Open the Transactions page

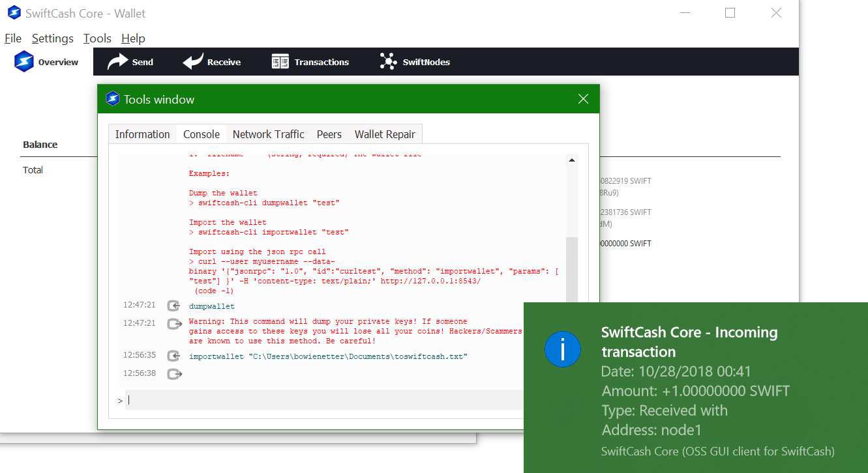click(310, 62)
